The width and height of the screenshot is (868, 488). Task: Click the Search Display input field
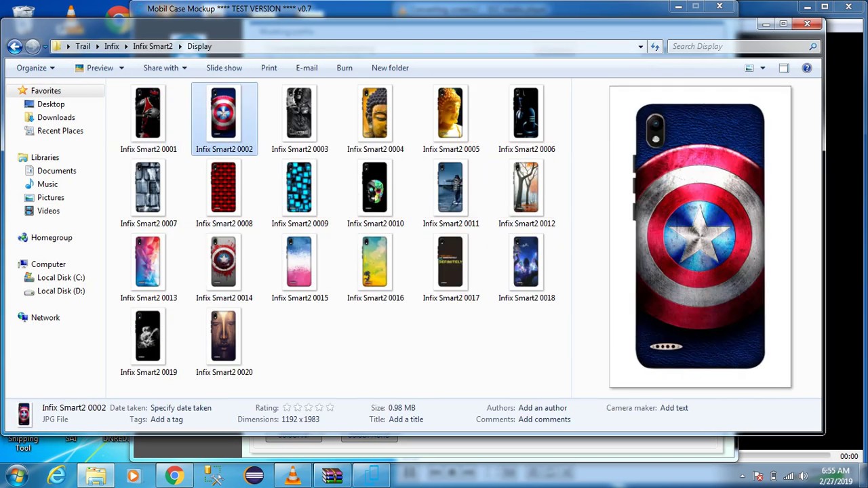coord(738,46)
